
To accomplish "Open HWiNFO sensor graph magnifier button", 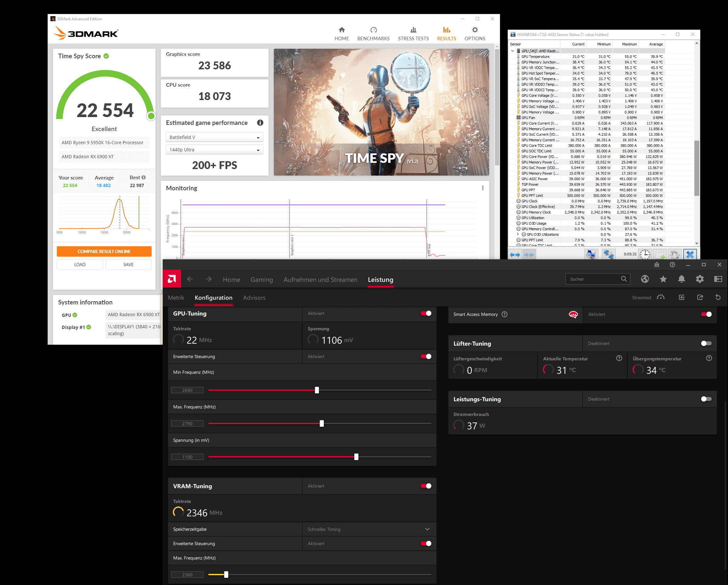I will (591, 254).
